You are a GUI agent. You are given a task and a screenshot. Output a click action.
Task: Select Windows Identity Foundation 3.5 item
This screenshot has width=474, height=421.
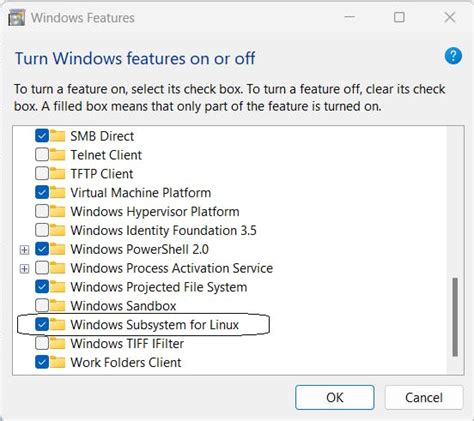(x=163, y=230)
